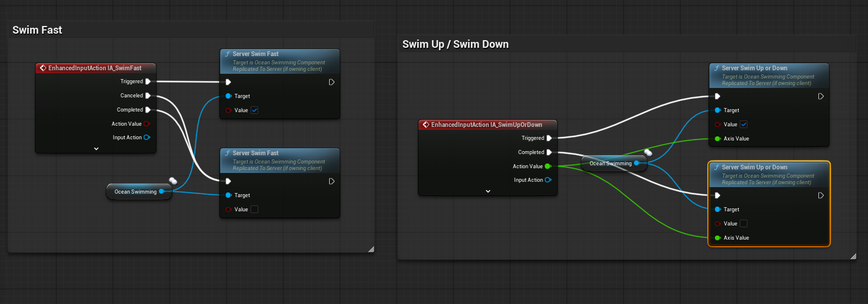The image size is (868, 304).
Task: Select the Ocean Swimming variable node in Swim Fast
Action: 139,191
